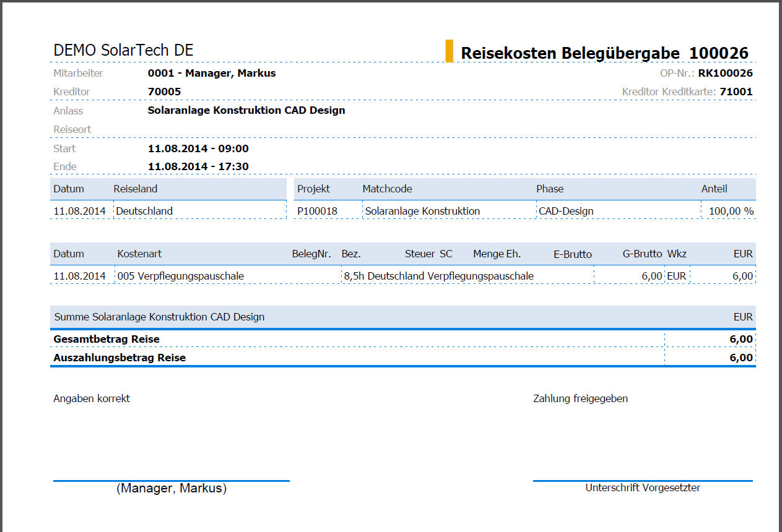
Task: Click the company name DEMO SolarTech DE
Action: pyautogui.click(x=123, y=50)
